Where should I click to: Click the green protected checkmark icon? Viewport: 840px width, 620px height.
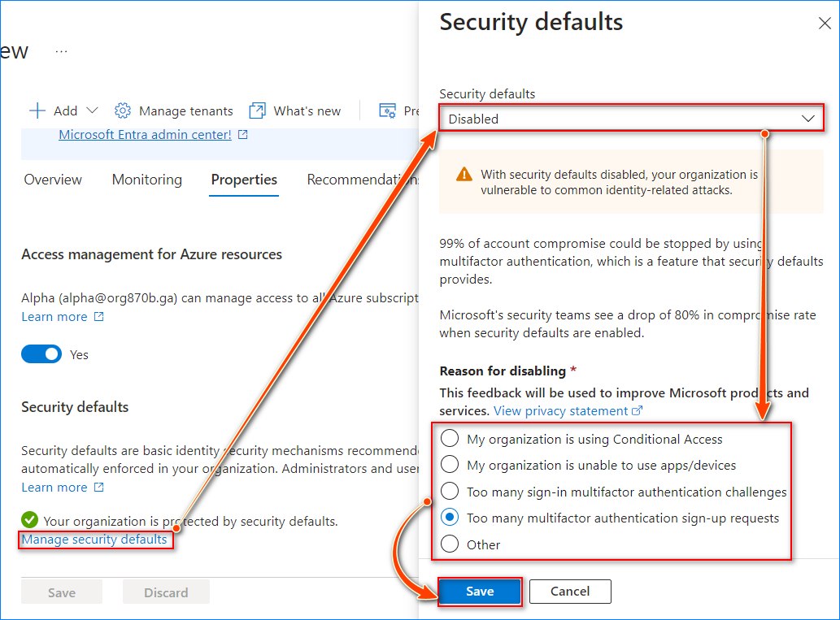(29, 520)
